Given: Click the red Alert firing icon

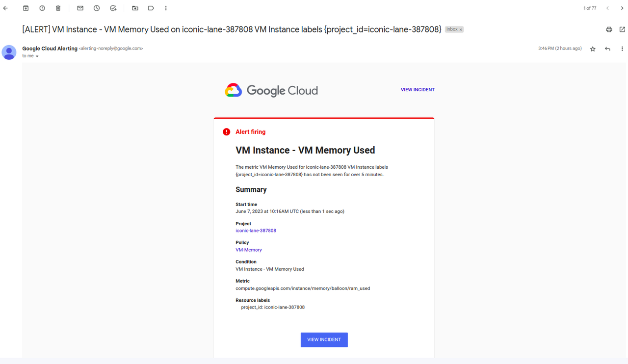Looking at the screenshot, I should pyautogui.click(x=226, y=132).
